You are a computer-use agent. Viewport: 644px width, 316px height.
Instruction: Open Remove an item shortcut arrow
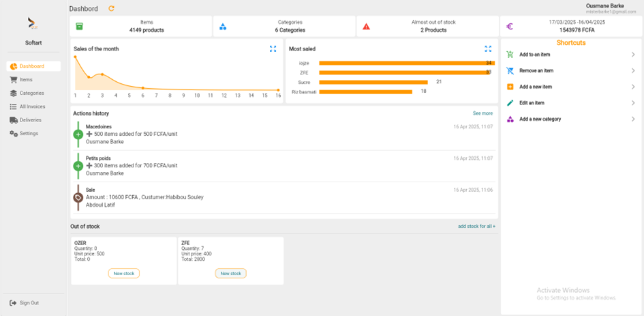[x=633, y=71]
